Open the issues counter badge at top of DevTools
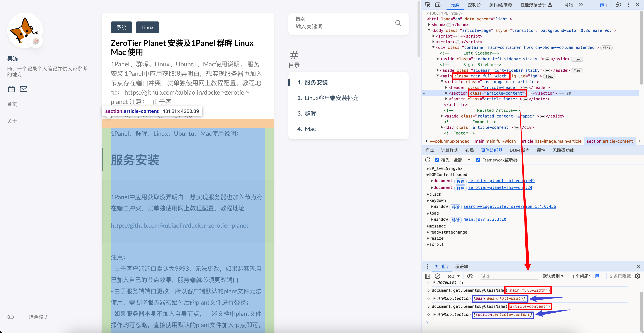Image resolution: width=644 pixels, height=333 pixels. click(x=604, y=5)
